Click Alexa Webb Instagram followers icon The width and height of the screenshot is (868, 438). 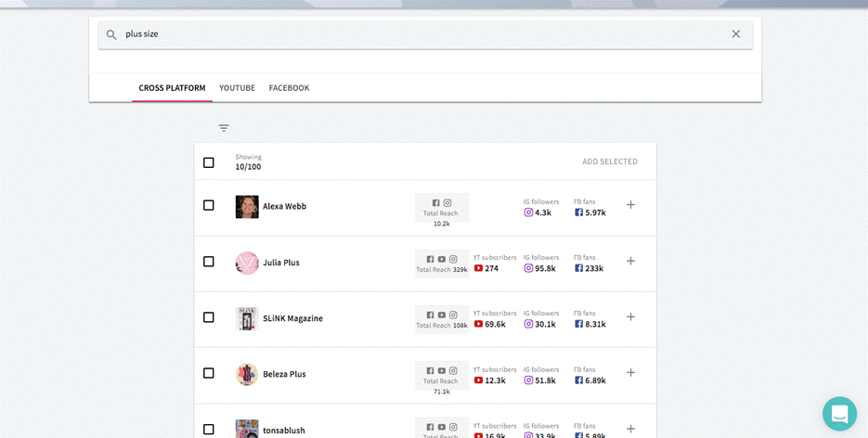pyautogui.click(x=529, y=213)
